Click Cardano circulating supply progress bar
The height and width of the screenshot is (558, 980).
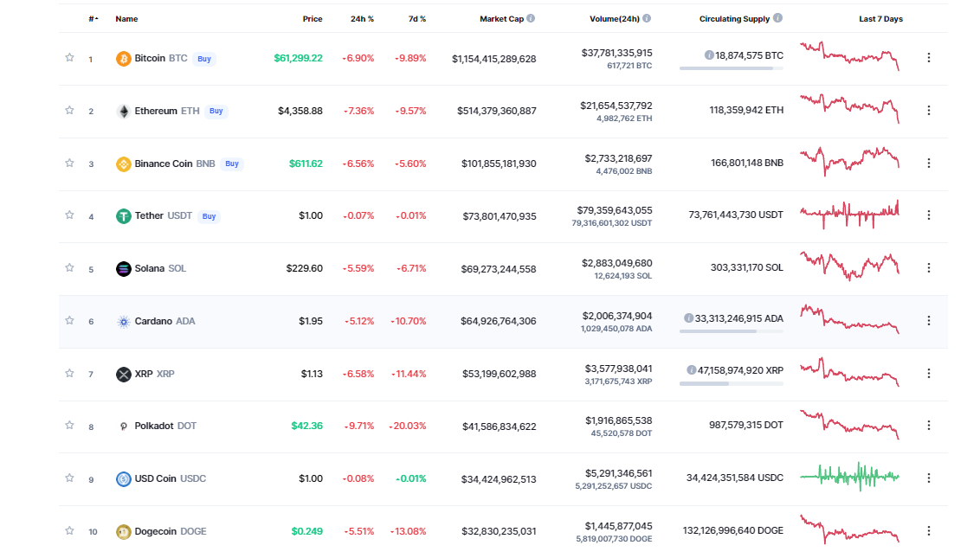point(732,331)
